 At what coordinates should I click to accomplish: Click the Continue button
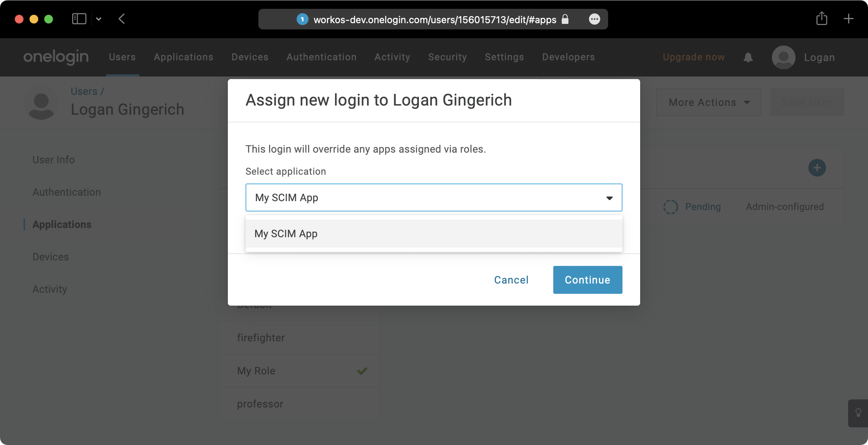588,280
